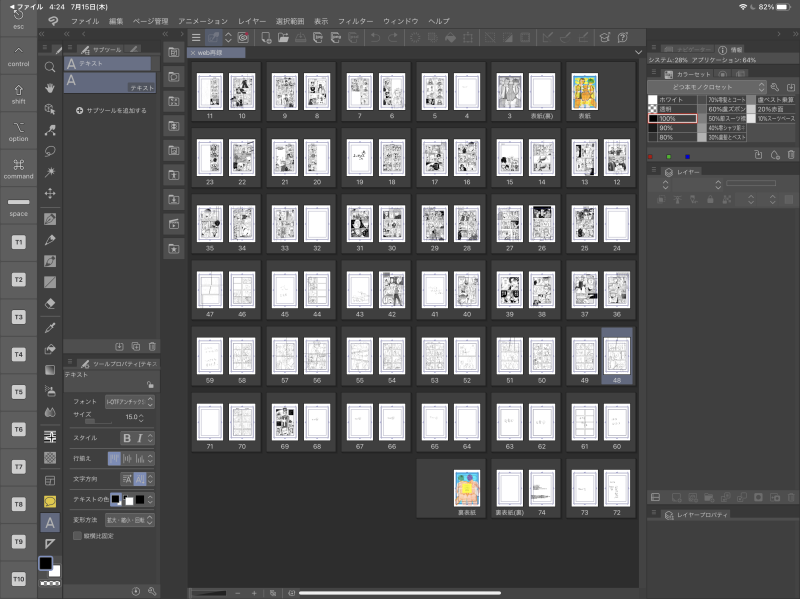Toggle the tool property lock icon

(150, 384)
